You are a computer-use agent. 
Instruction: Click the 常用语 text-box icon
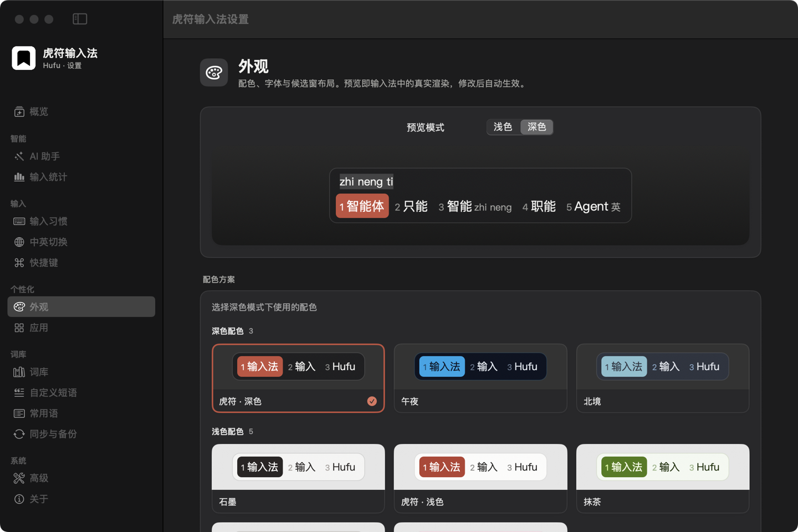[x=19, y=413]
